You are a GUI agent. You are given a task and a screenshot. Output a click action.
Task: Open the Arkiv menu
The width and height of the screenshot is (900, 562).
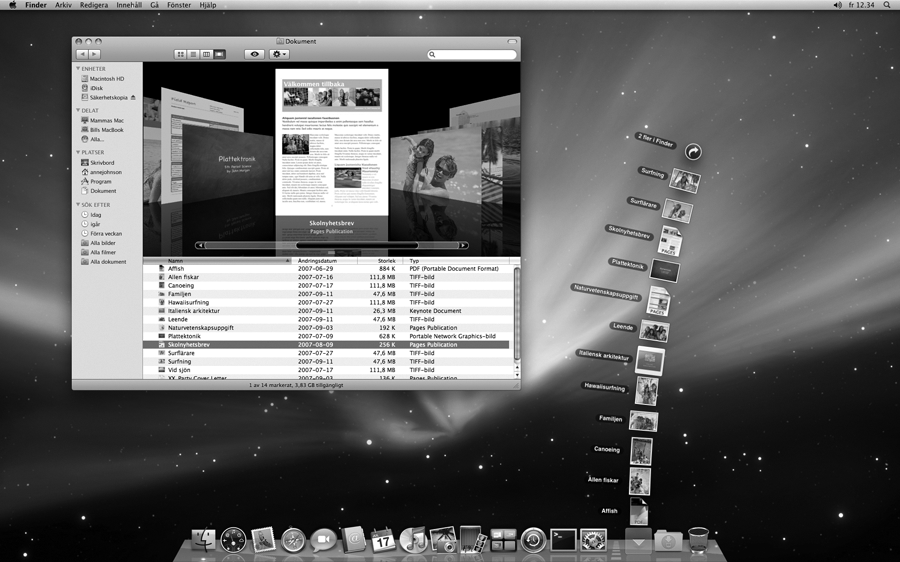63,5
